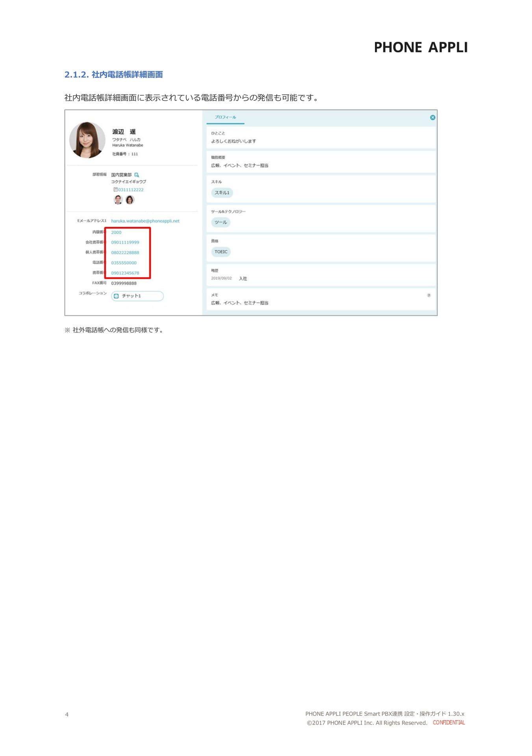Click the note ※ 社外電話帳への発信も同様です。

point(114,330)
